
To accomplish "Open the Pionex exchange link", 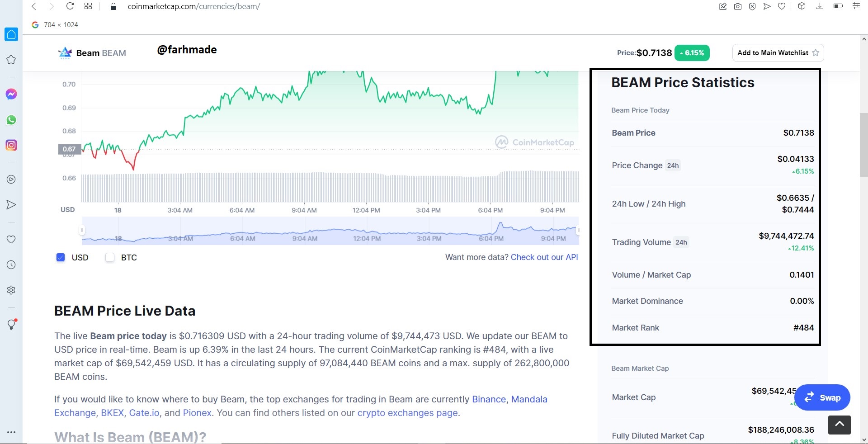I will [x=197, y=413].
